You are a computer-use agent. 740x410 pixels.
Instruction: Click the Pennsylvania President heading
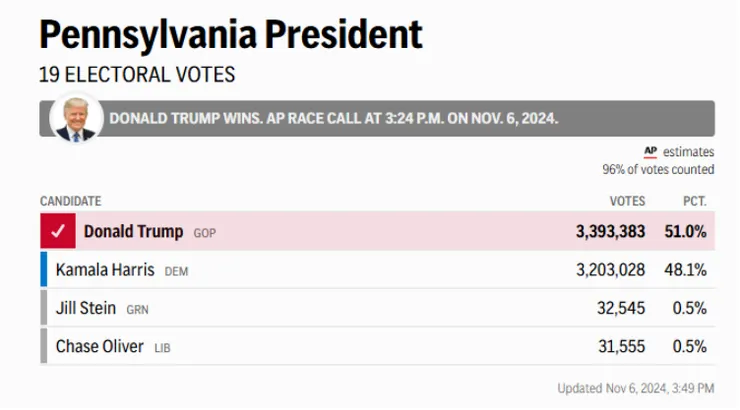pos(230,35)
